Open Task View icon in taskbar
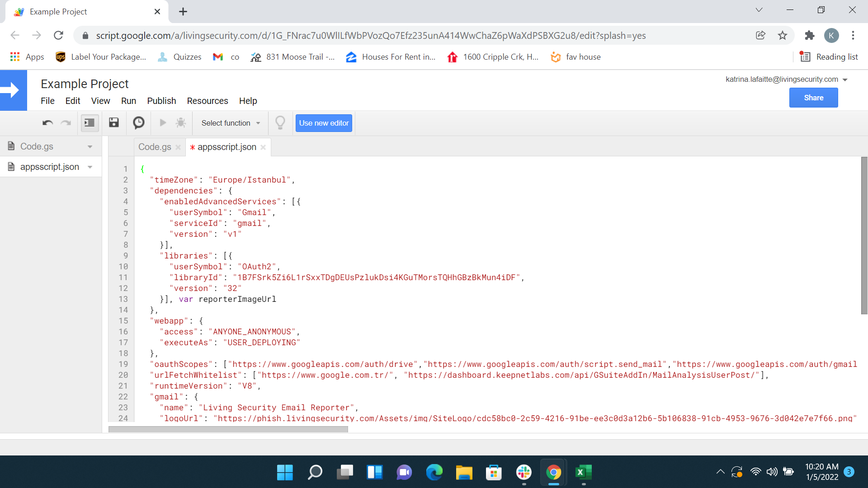This screenshot has height=488, width=868. pyautogui.click(x=345, y=473)
